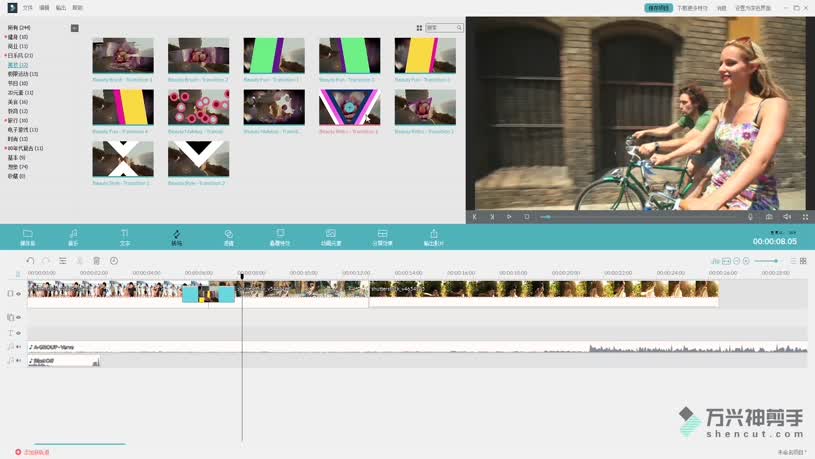Click the overlay track icon
This screenshot has height=459, width=815.
(10, 317)
